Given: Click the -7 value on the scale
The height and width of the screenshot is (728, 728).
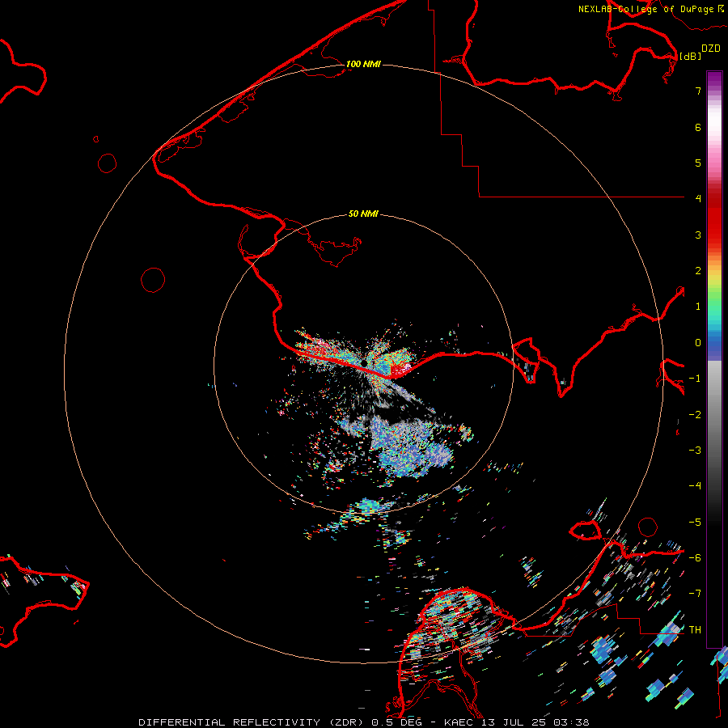Looking at the screenshot, I should pos(695,594).
